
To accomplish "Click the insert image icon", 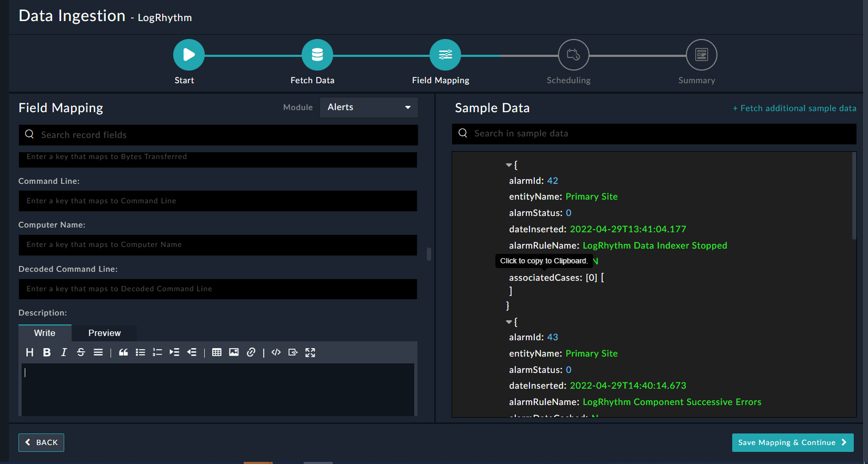I will pos(234,352).
